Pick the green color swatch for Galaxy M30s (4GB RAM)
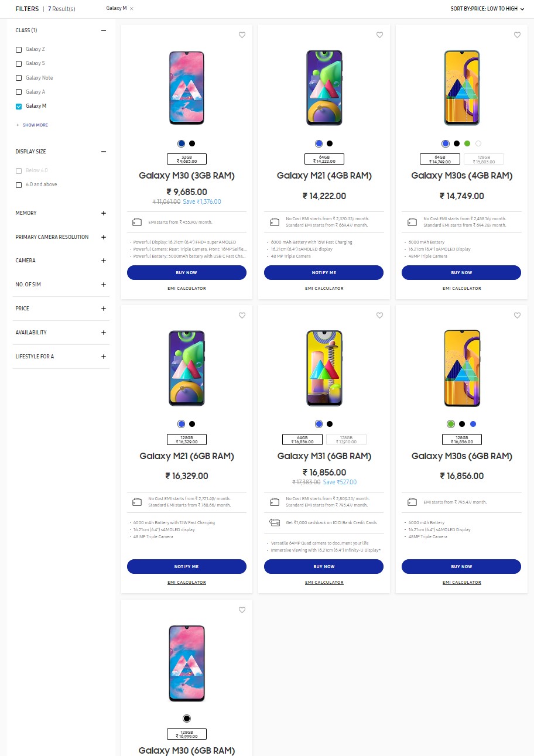This screenshot has width=534, height=756. click(x=467, y=143)
